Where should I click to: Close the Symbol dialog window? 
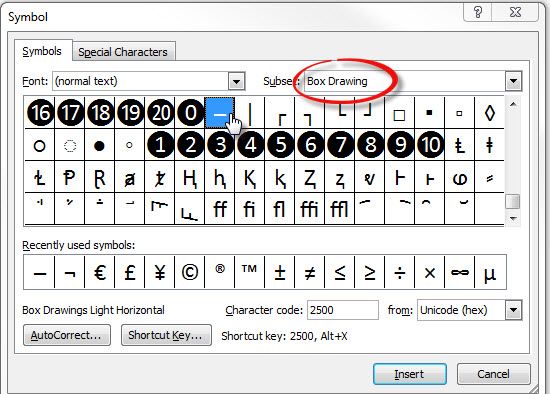(x=515, y=12)
